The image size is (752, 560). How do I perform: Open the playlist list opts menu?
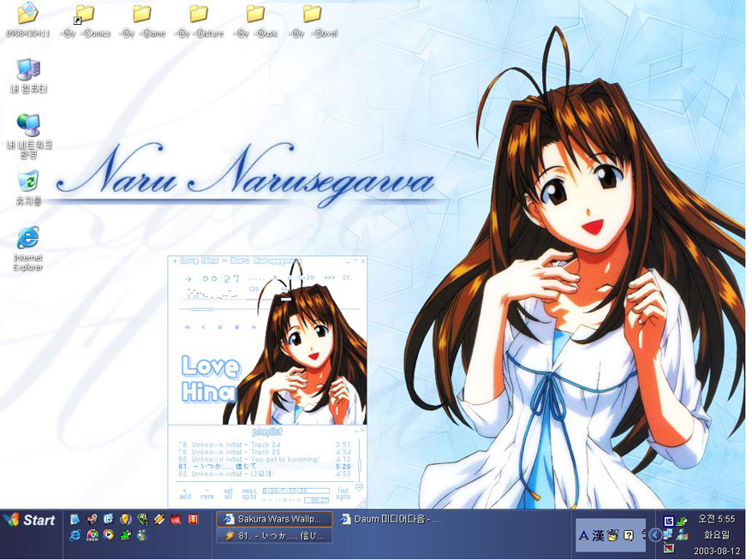tap(343, 494)
